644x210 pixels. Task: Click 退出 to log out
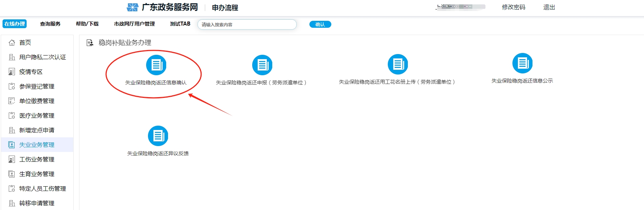pyautogui.click(x=549, y=7)
